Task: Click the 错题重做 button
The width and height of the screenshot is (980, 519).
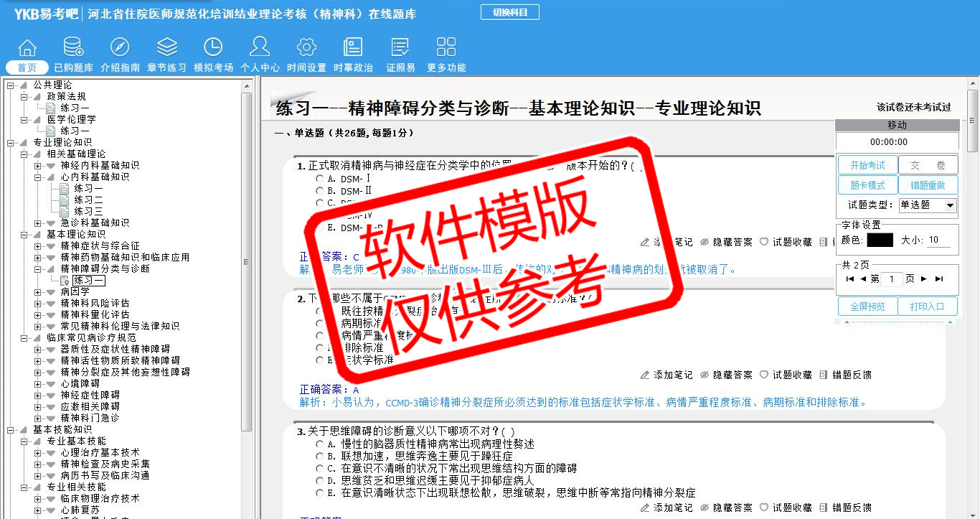Action: click(928, 185)
